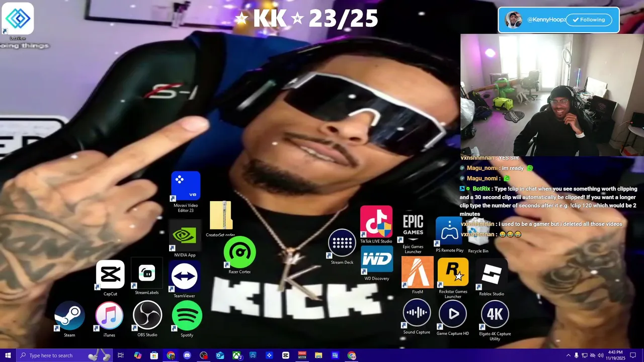The image size is (644, 362).
Task: Click the taskbar search box
Action: (x=64, y=355)
